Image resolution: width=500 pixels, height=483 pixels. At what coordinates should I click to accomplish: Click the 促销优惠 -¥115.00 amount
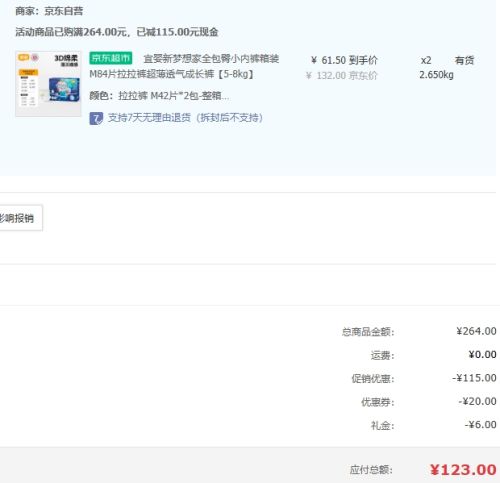tap(474, 378)
